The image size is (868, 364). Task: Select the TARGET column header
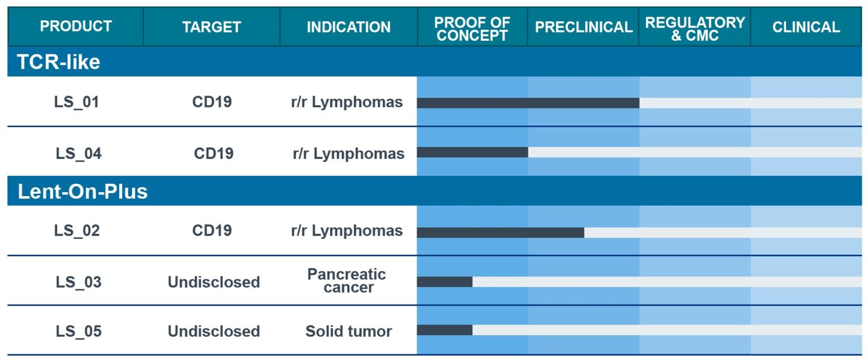point(211,27)
